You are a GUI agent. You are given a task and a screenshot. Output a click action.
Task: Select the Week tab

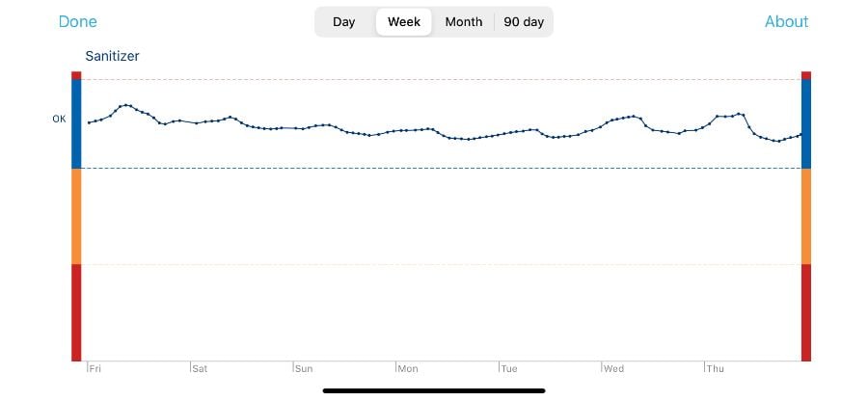[404, 22]
